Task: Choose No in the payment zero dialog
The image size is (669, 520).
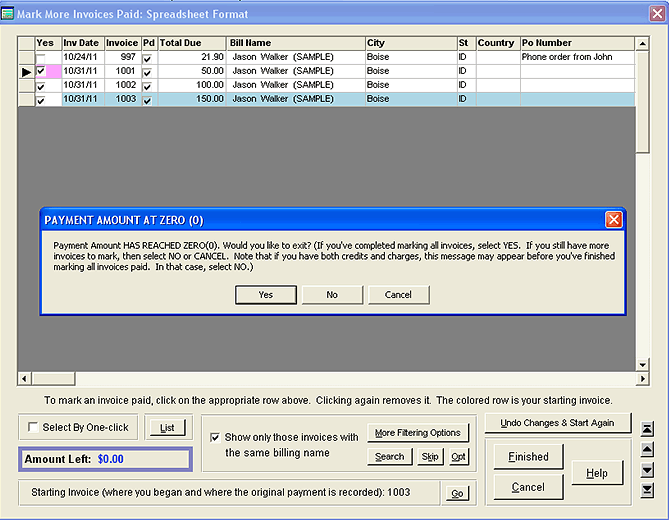Action: coord(332,295)
